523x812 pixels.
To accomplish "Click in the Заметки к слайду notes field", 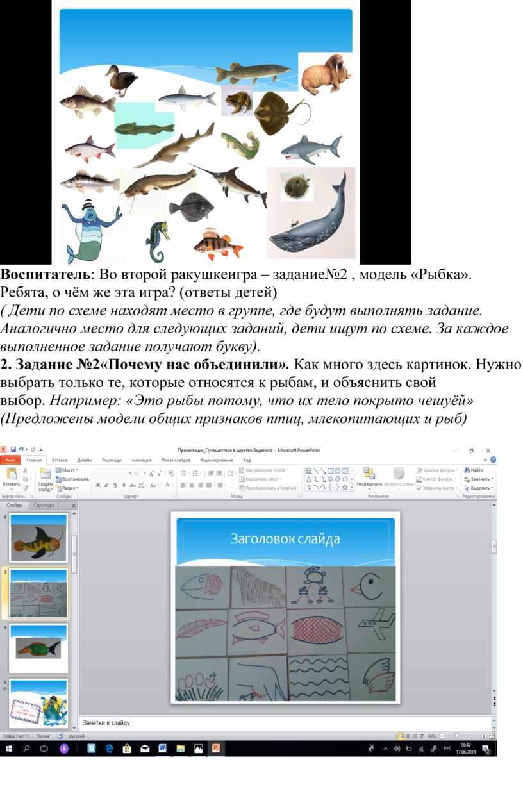I will click(x=285, y=723).
